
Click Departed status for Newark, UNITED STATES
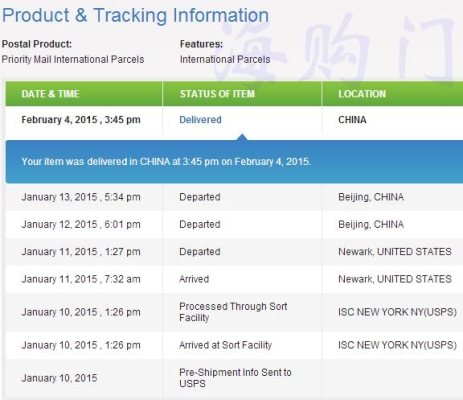(x=200, y=252)
